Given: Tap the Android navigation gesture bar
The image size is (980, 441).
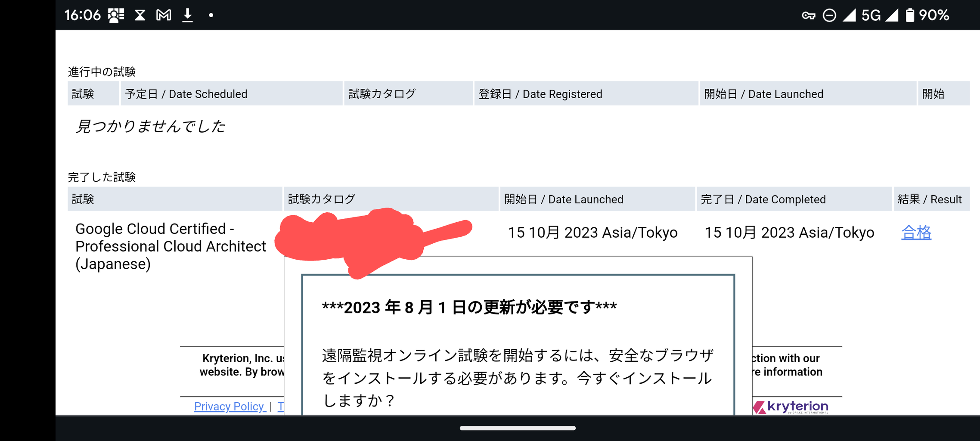Looking at the screenshot, I should click(x=518, y=428).
